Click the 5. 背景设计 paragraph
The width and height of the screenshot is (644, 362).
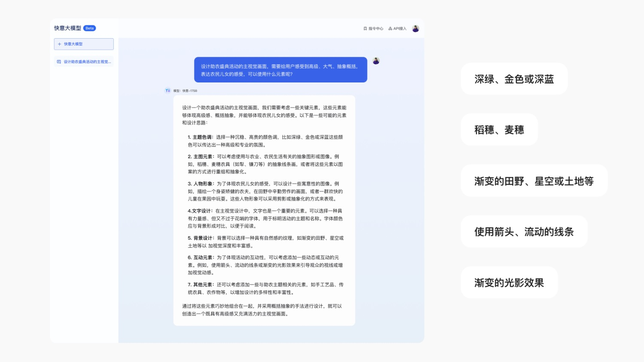[x=265, y=242]
